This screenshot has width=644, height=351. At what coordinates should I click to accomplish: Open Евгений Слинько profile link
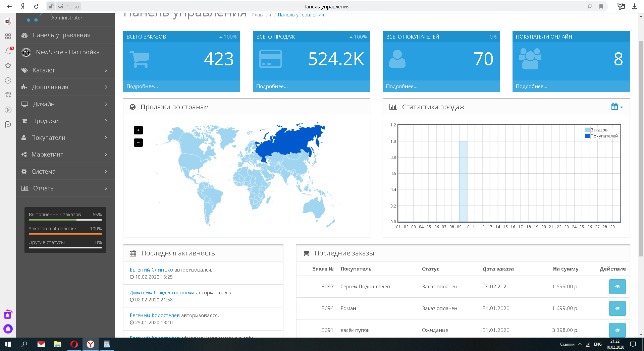click(151, 270)
